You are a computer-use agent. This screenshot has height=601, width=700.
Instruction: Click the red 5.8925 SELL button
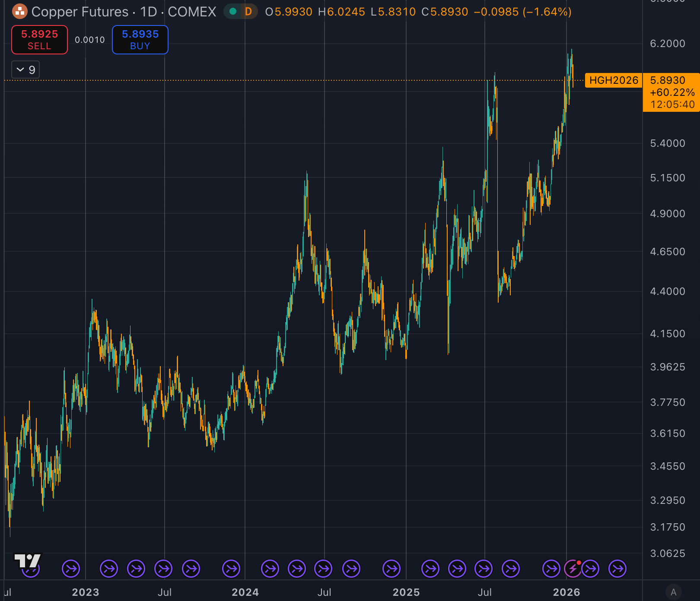point(39,40)
